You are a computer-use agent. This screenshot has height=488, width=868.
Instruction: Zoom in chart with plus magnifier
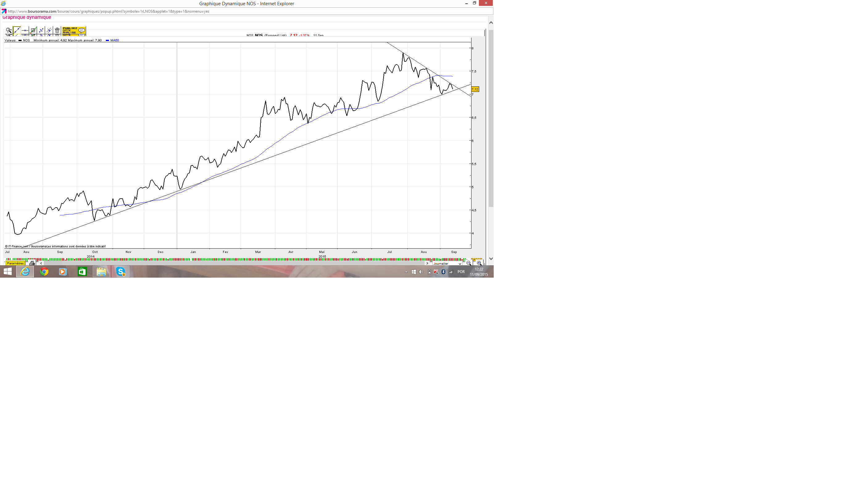click(479, 263)
